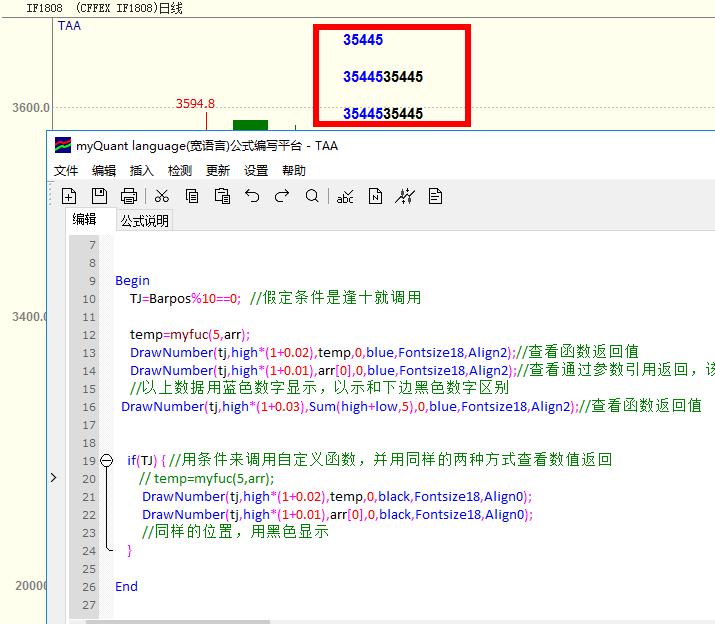Click the Print icon in toolbar
This screenshot has height=624, width=715.
tap(129, 196)
